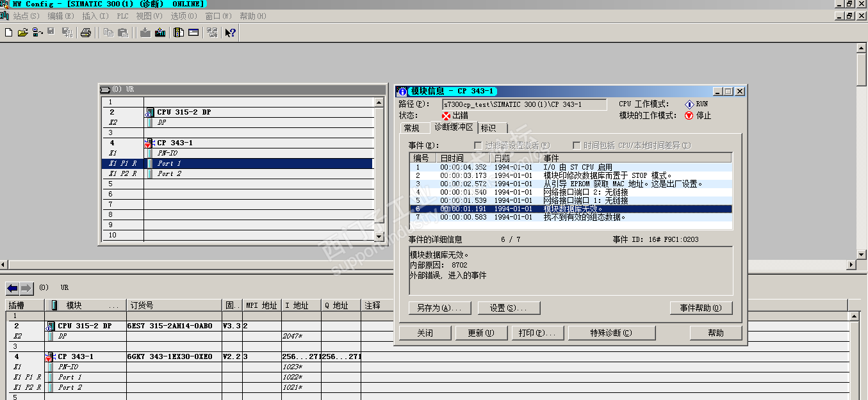Select event row 1 'I/O 由 S7 CPU 启用'
868x400 pixels.
(570, 167)
